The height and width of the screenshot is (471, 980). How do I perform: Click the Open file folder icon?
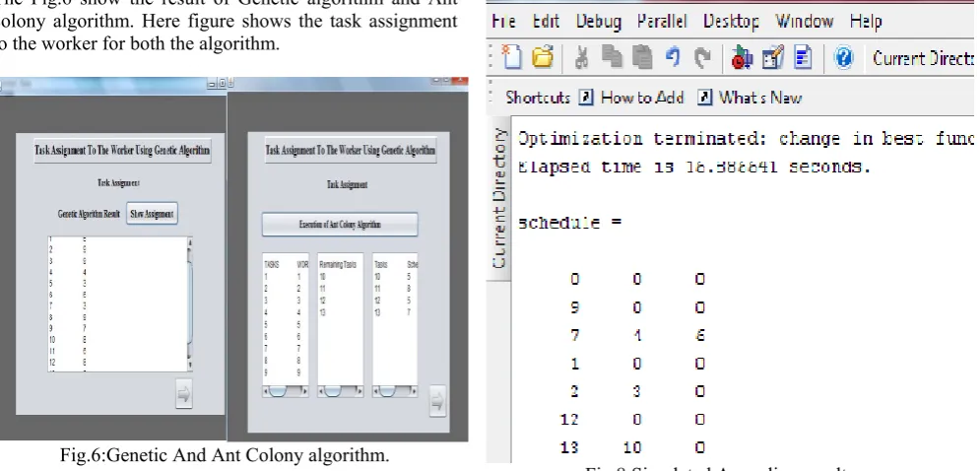coord(543,57)
